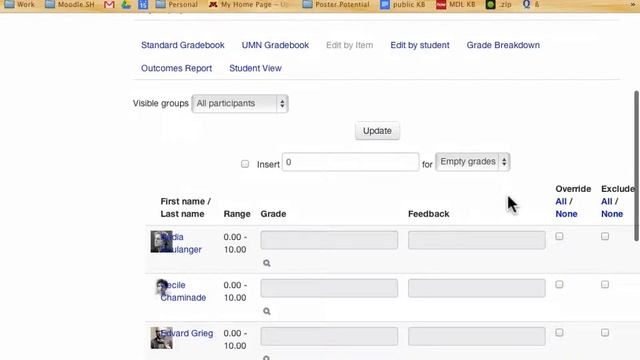Click the Grade field for Nadia Boulanger
640x360 pixels.
pos(329,240)
